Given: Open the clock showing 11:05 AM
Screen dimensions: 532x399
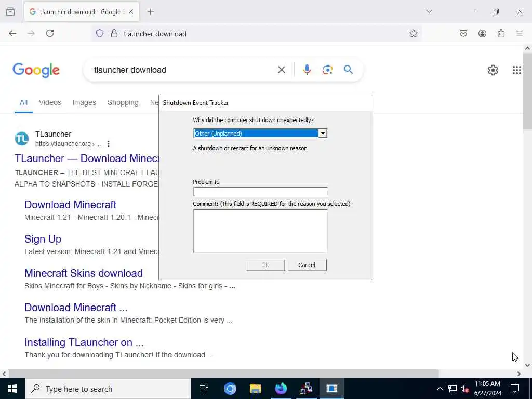Looking at the screenshot, I should point(487,389).
